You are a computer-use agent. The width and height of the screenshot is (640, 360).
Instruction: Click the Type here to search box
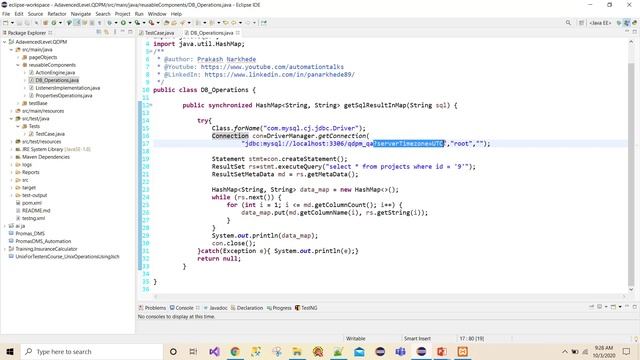point(92,351)
